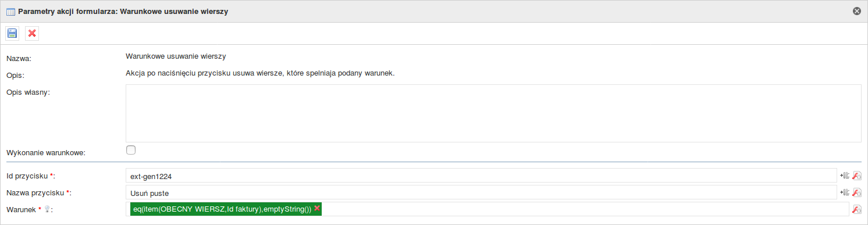Open function editor icon for Warunek
Viewport: 868px width, 225px height.
click(856, 209)
